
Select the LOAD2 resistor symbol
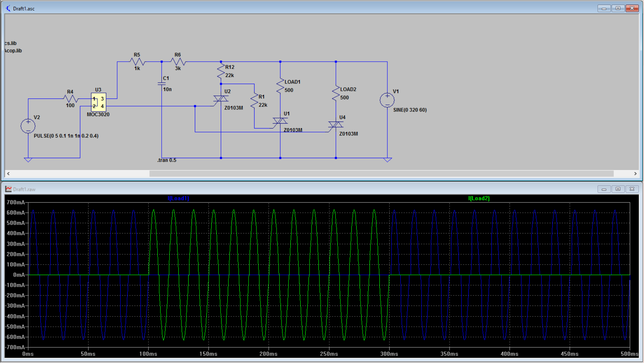335,93
